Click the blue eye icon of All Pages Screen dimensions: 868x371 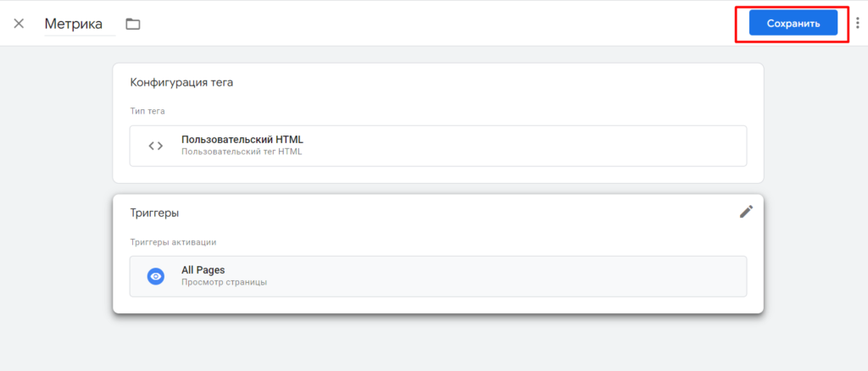(155, 276)
